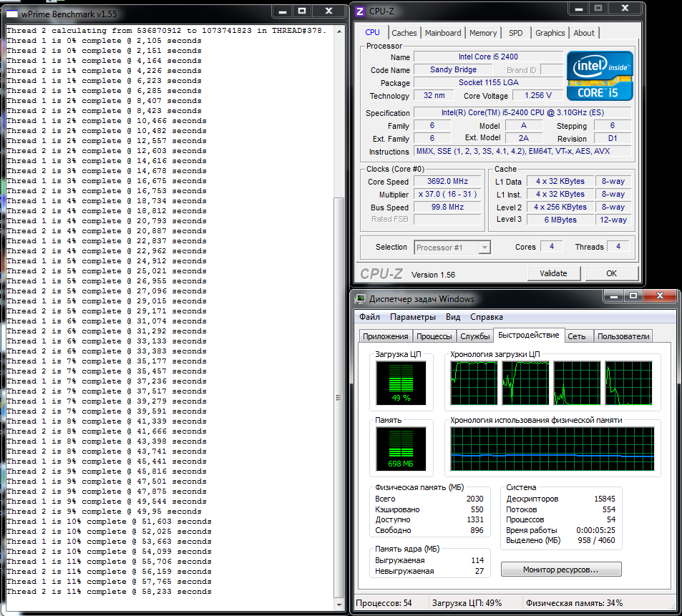This screenshot has width=682, height=616.
Task: Select the SPD tab in CPU-Z
Action: pos(515,33)
